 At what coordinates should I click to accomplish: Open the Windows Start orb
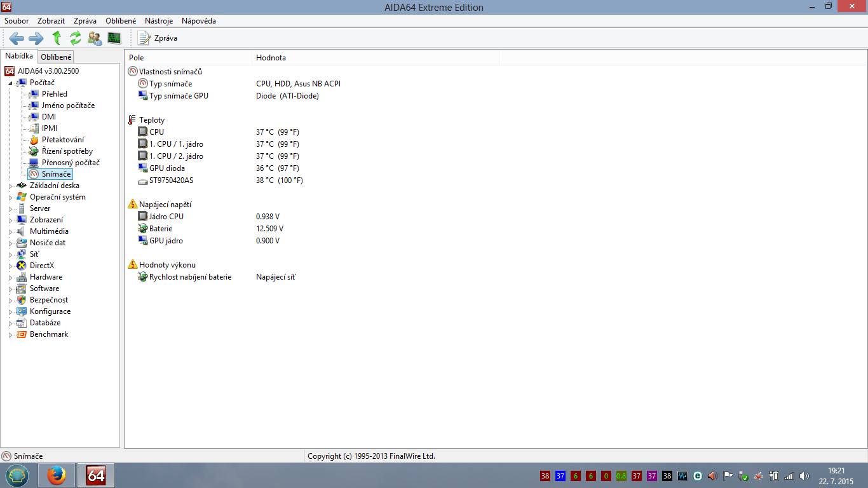17,475
